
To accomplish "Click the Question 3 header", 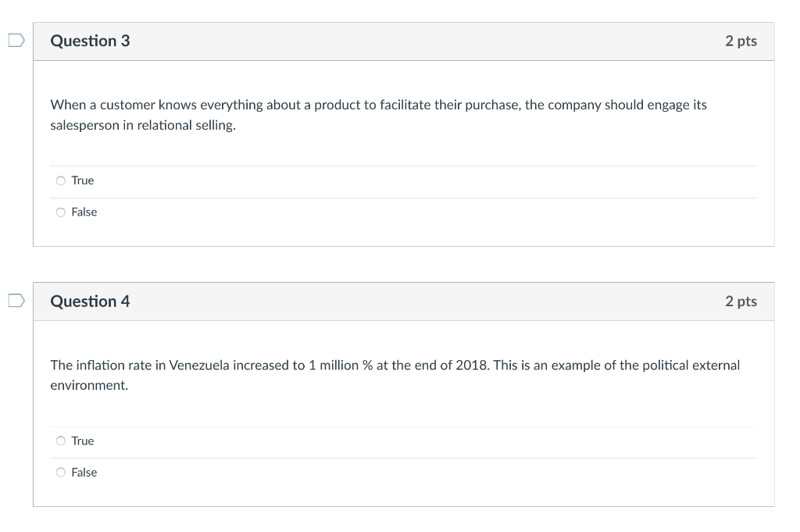I will point(91,41).
